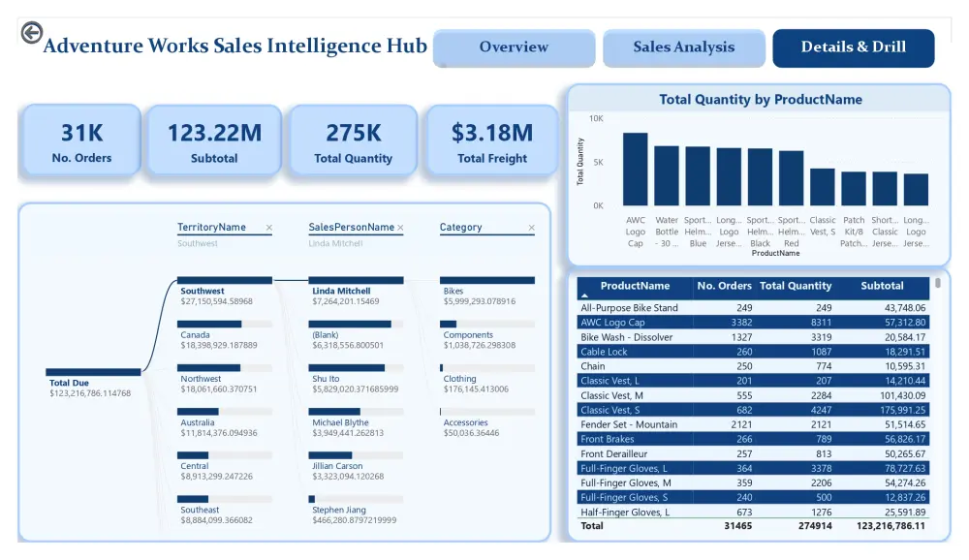Click the back arrow icon
The height and width of the screenshot is (560, 969).
(x=32, y=32)
